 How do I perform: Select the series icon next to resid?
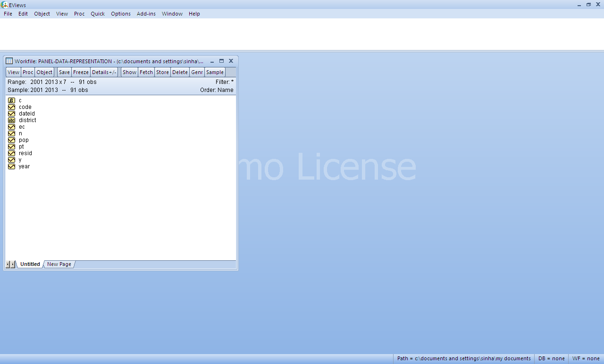point(12,153)
